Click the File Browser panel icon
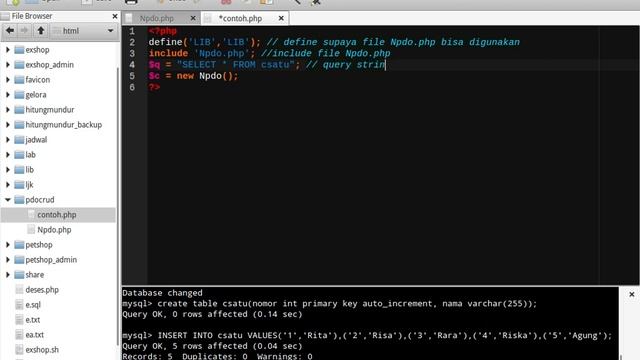 (5, 16)
